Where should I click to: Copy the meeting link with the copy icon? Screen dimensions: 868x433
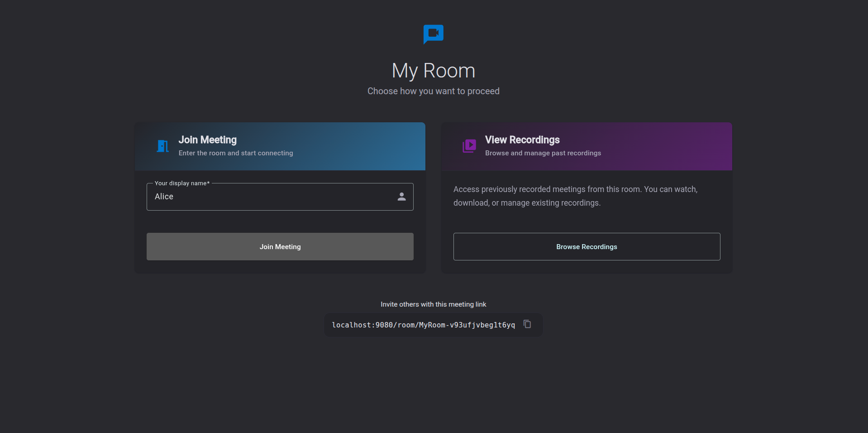click(x=527, y=324)
